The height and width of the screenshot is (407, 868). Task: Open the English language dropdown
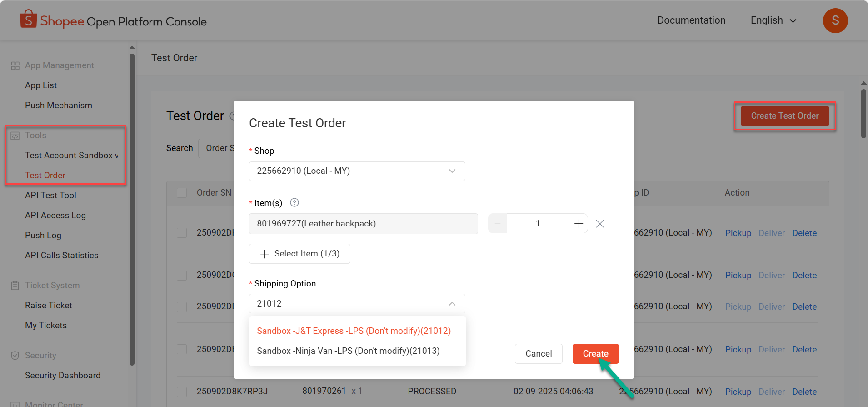pos(773,20)
